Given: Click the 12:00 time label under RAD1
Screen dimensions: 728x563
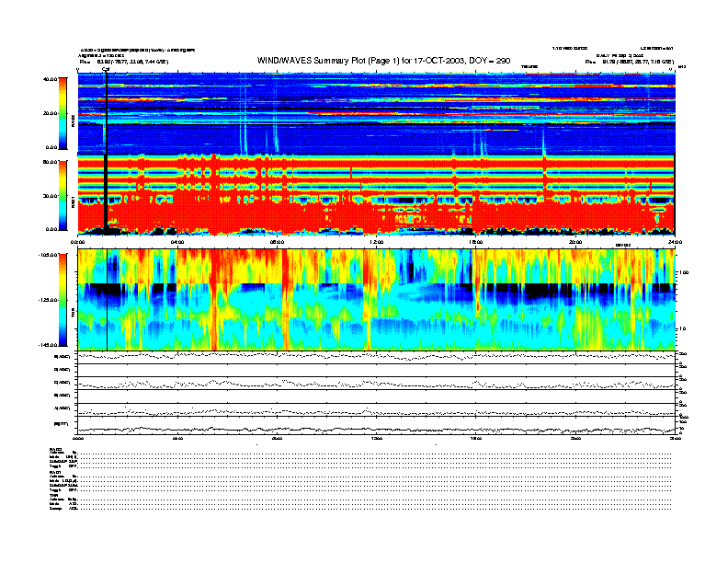Looking at the screenshot, I should point(377,242).
